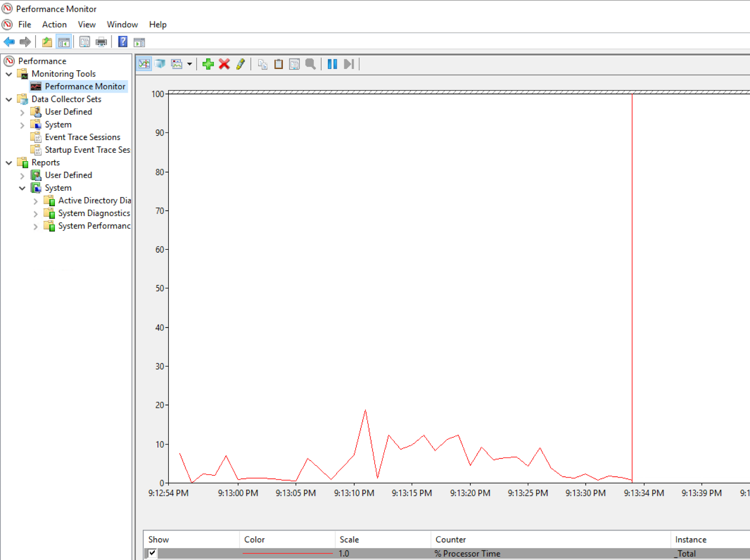Collapse the Data Collector Sets node

[x=9, y=99]
